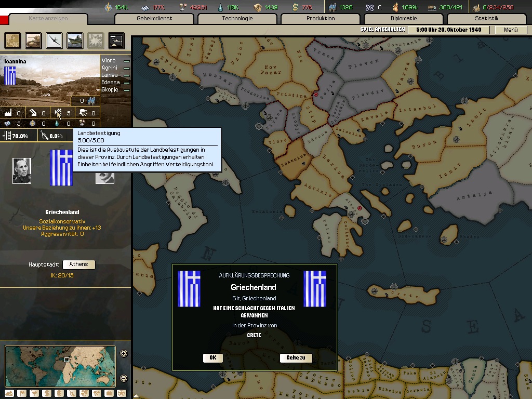This screenshot has height=399, width=532.
Task: Click the world minimap
Action: (60, 366)
